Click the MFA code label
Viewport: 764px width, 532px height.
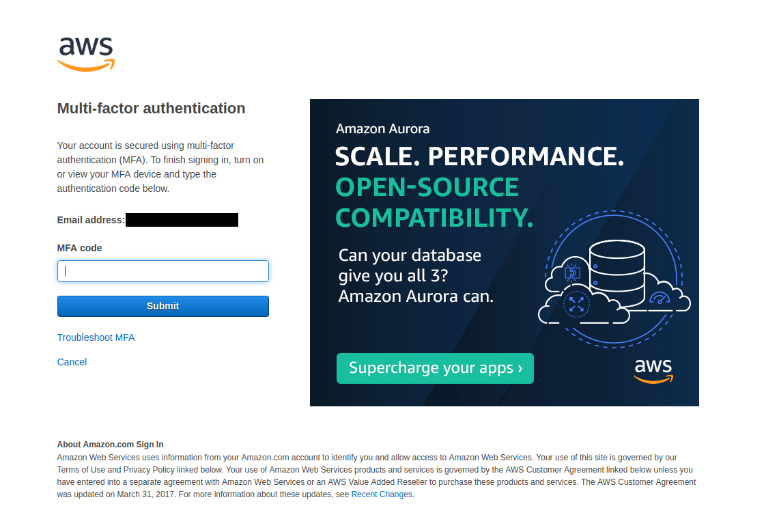tap(80, 248)
